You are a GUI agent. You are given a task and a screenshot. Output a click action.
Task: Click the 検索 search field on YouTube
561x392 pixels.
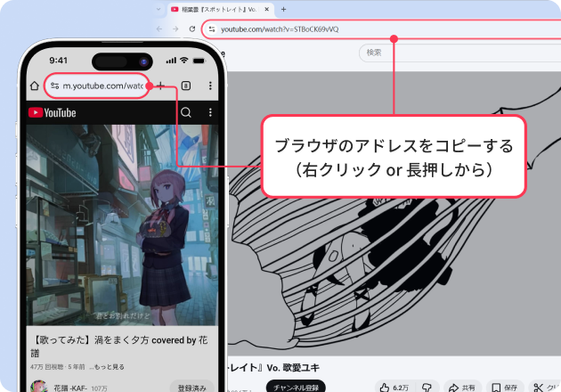(x=445, y=53)
